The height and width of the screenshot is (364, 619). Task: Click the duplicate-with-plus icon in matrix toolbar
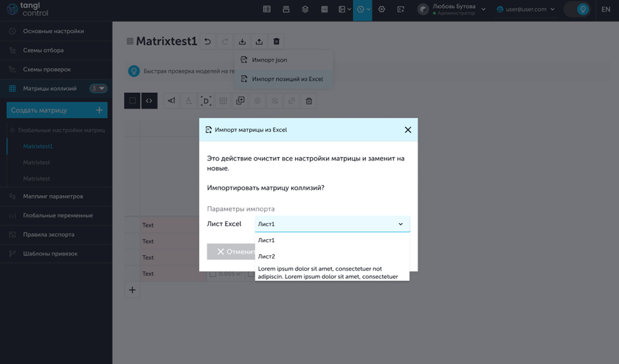240,100
